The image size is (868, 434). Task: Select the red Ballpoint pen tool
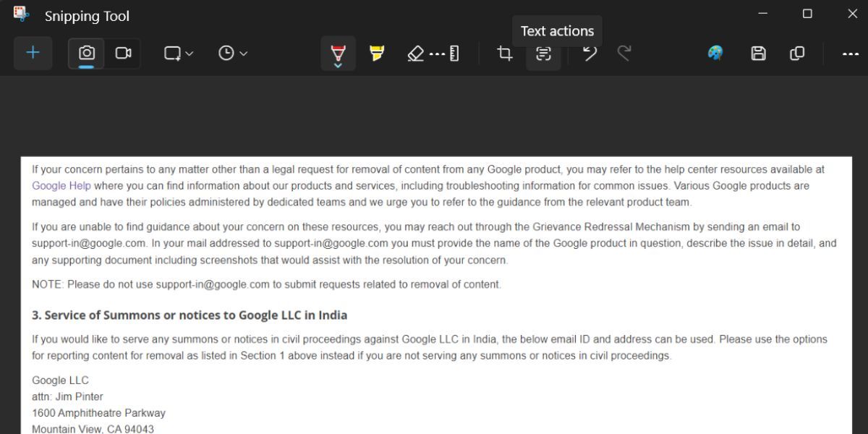[338, 51]
